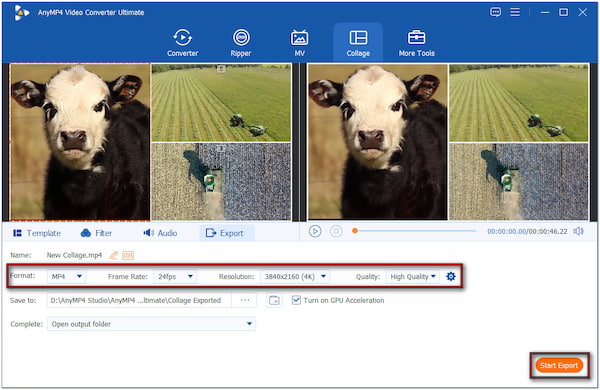This screenshot has height=390, width=600.
Task: Click the preview progress slider handle
Action: pos(355,231)
